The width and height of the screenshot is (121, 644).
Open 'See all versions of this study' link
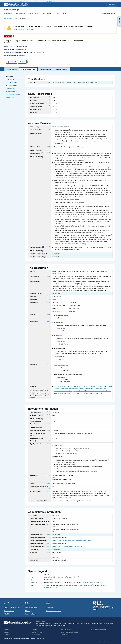pyautogui.click(x=61, y=127)
